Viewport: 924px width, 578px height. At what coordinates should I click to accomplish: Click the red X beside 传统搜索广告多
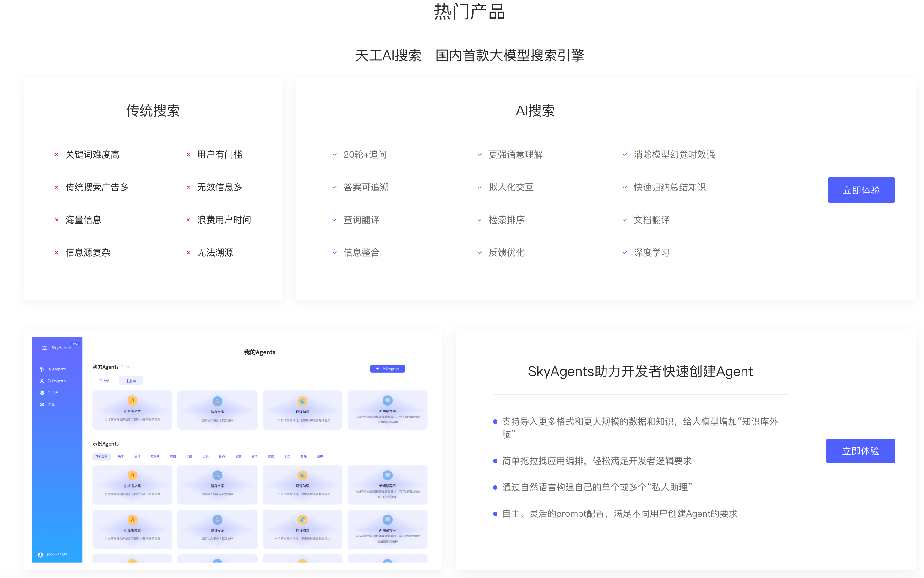pos(57,187)
